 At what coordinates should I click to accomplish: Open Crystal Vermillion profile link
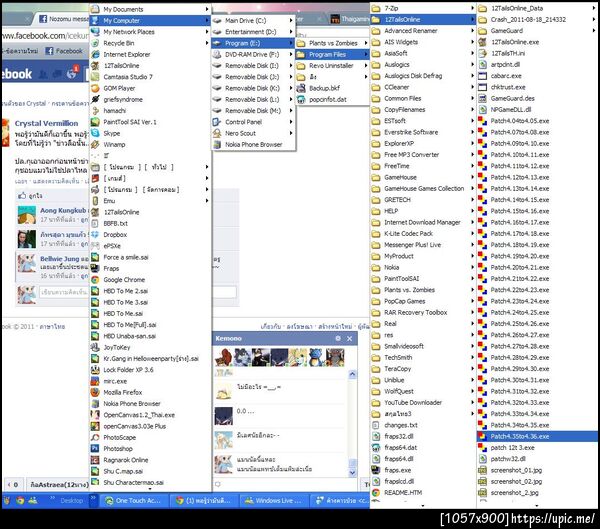[46, 123]
